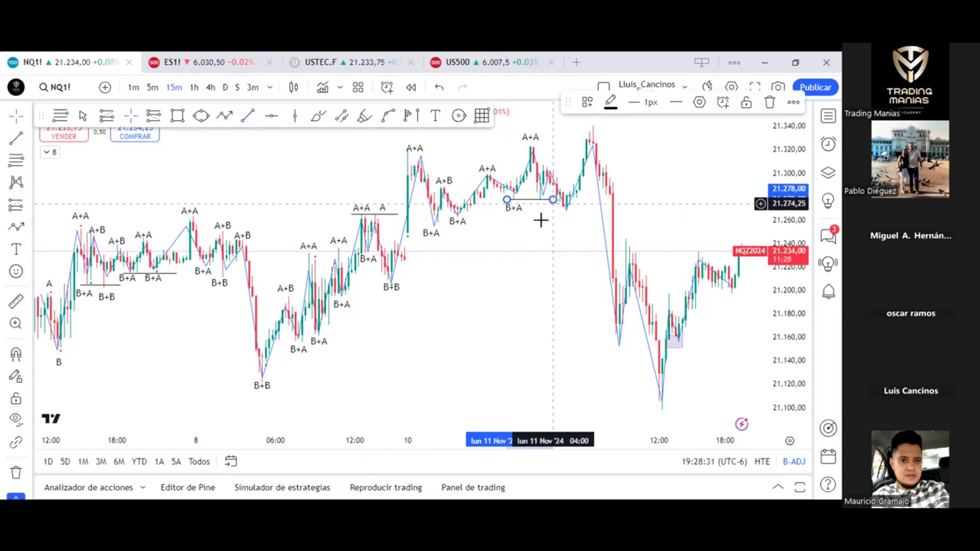Viewport: 980px width, 551px height.
Task: Toggle lock on the selected drawing
Action: tap(746, 102)
